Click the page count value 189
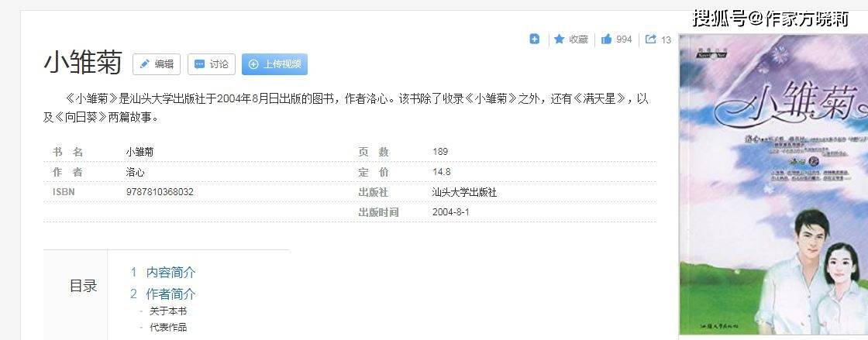The height and width of the screenshot is (340, 868). point(440,152)
